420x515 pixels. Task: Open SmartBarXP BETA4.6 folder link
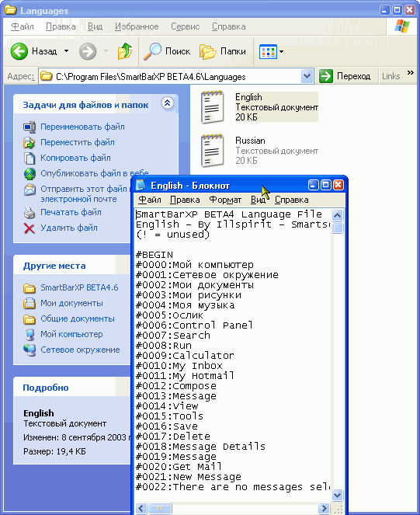[x=79, y=287]
